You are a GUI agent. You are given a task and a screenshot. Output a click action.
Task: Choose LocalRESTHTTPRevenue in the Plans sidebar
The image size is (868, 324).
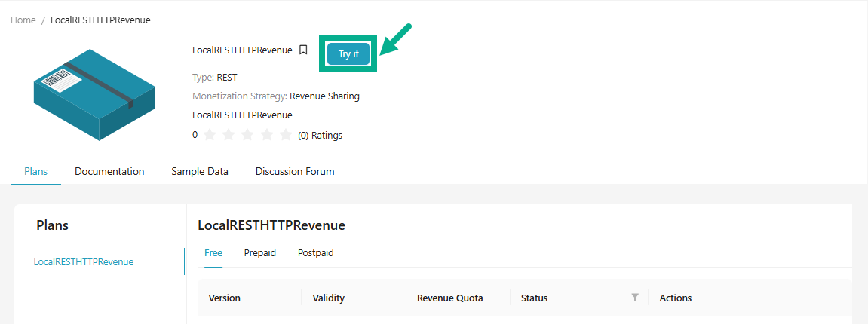[x=84, y=262]
